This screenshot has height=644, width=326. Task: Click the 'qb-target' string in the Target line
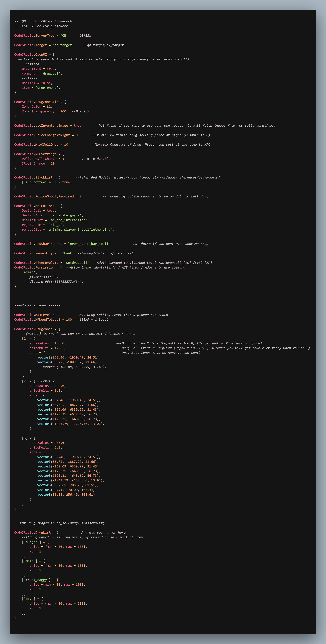coord(63,45)
